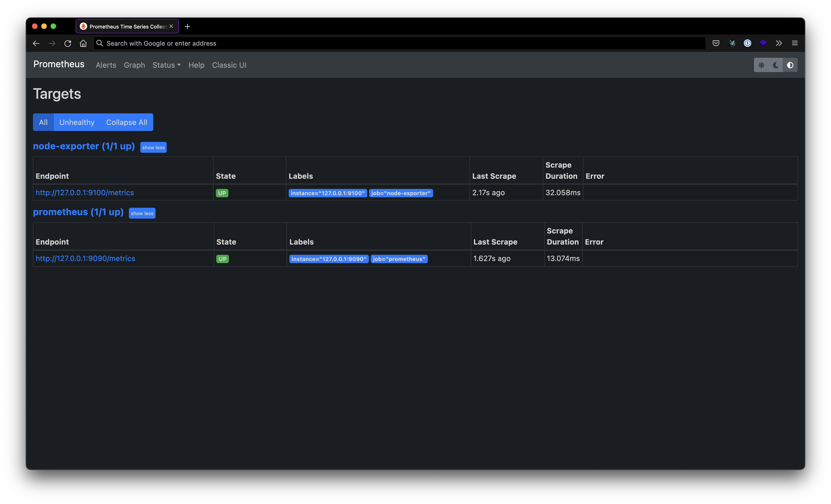Filter targets by Unhealthy
This screenshot has height=504, width=831.
tap(77, 122)
